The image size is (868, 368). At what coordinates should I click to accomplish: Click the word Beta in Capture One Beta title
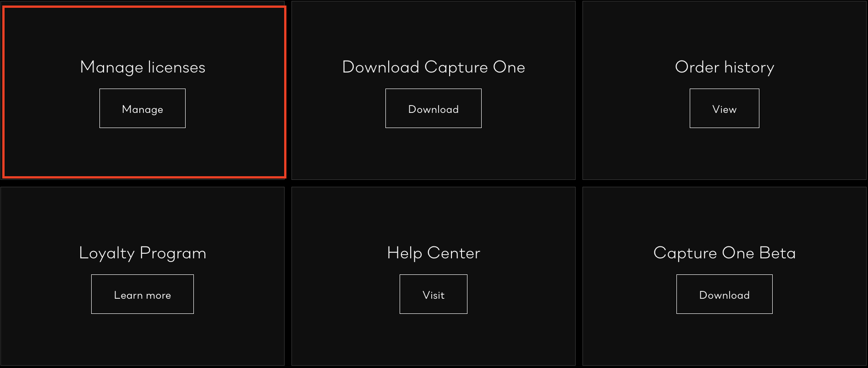[x=777, y=253]
